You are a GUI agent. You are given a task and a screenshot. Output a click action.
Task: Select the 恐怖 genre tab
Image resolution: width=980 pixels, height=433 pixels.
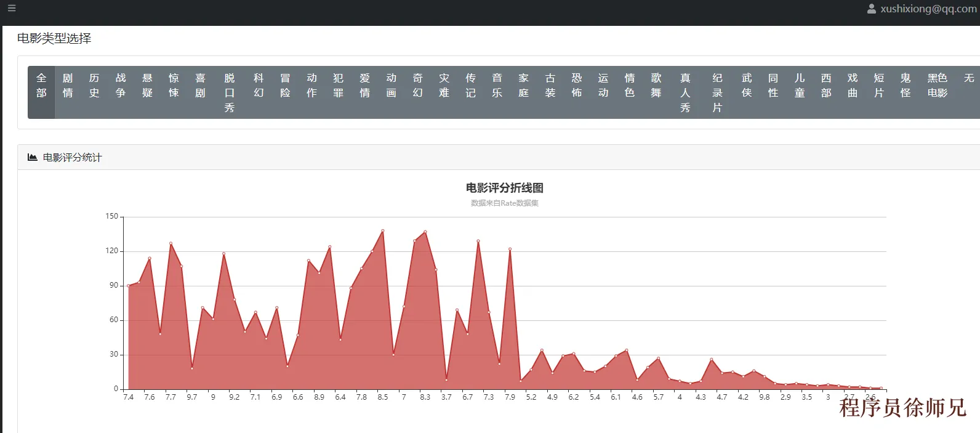click(576, 92)
